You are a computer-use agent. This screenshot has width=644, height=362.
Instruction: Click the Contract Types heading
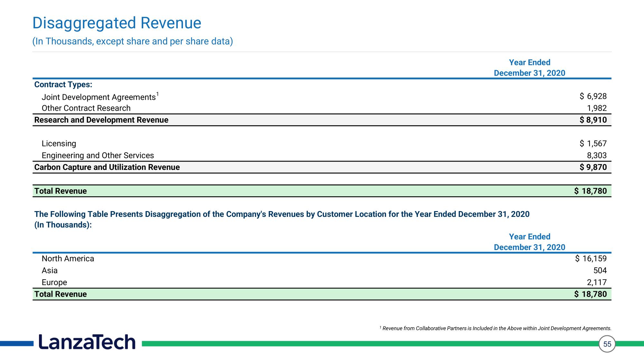(x=63, y=85)
